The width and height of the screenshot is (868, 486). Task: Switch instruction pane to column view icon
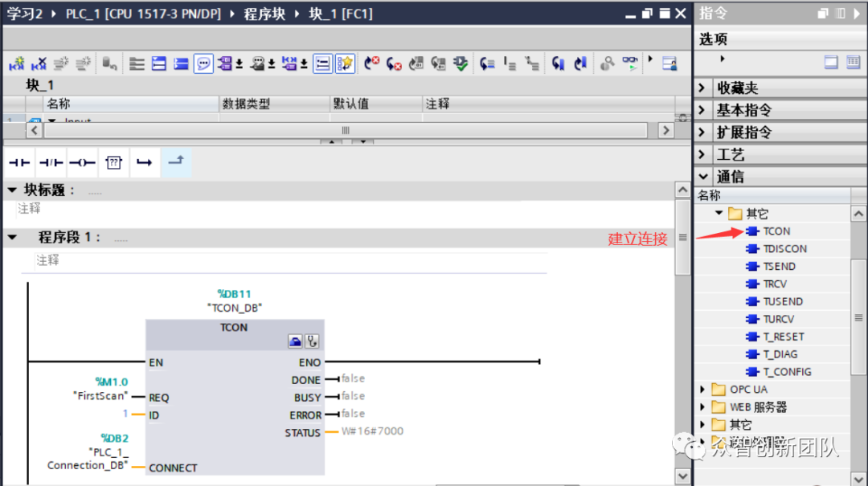(853, 62)
